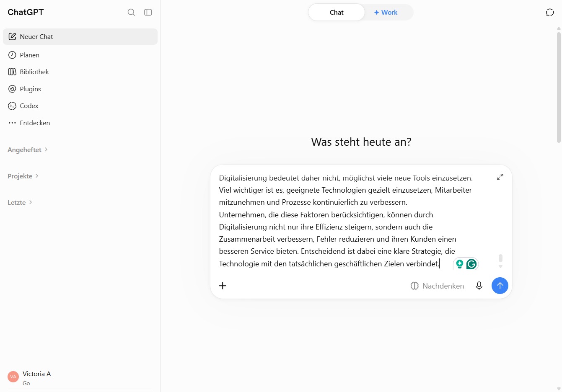Send the message with blue arrow button
The height and width of the screenshot is (392, 562).
pos(500,286)
